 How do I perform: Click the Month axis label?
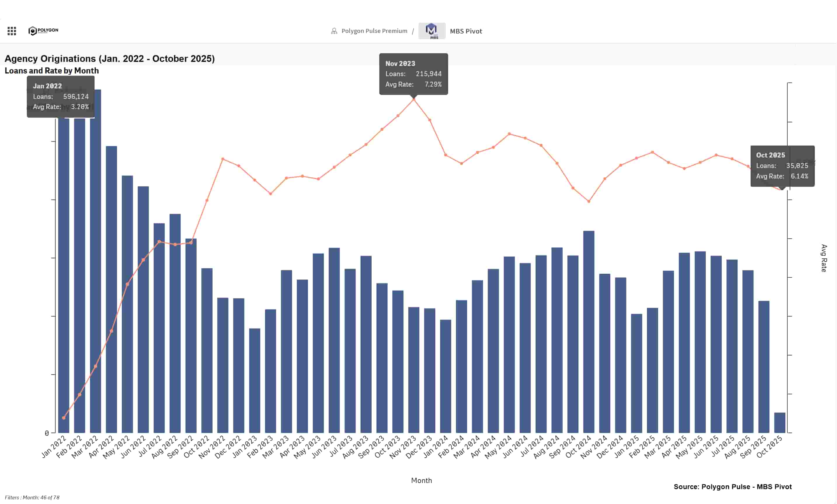[x=421, y=481]
